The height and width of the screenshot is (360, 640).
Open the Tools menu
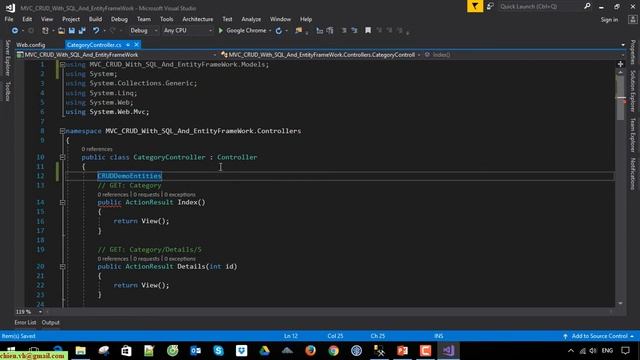[167, 19]
